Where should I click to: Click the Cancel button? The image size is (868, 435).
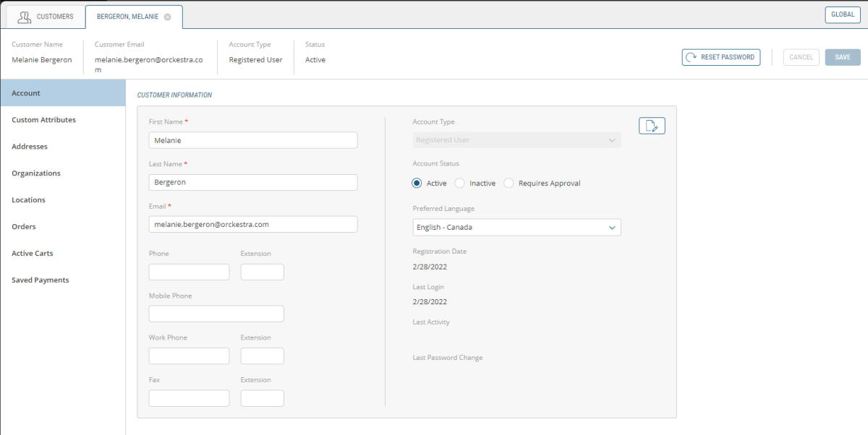tap(801, 57)
